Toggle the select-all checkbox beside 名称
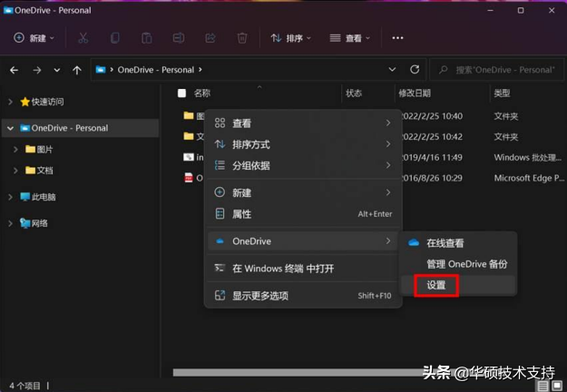 (x=181, y=93)
